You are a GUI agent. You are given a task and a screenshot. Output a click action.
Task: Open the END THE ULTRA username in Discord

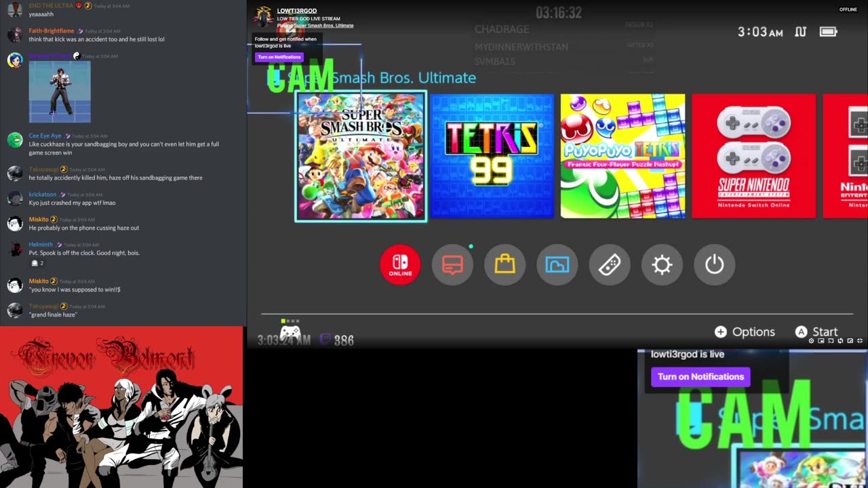tap(51, 5)
